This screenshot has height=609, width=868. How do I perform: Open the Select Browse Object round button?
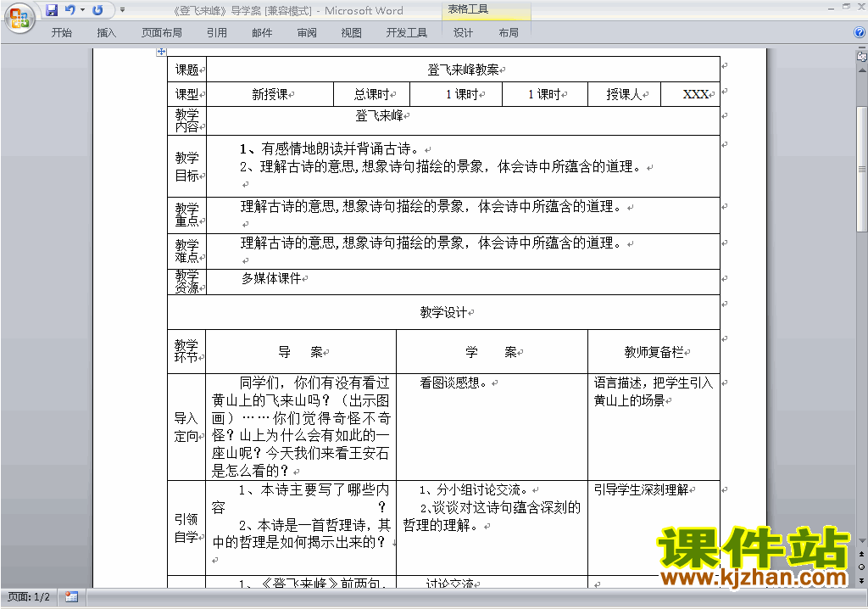click(x=861, y=567)
